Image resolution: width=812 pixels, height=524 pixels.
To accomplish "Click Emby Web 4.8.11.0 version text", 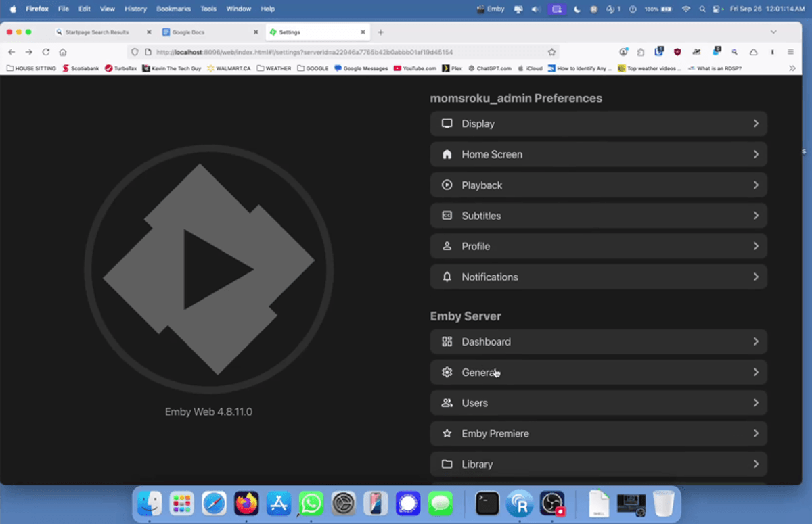I will tap(208, 412).
